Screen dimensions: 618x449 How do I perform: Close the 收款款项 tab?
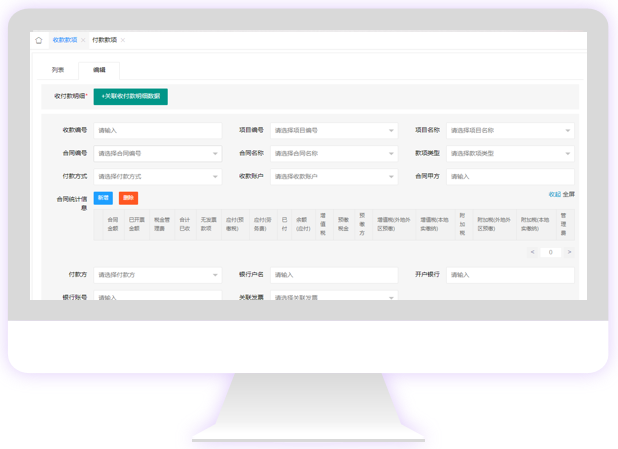tap(83, 41)
